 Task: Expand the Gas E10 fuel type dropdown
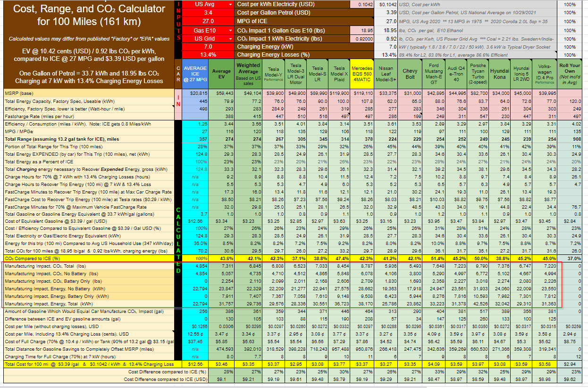click(230, 30)
